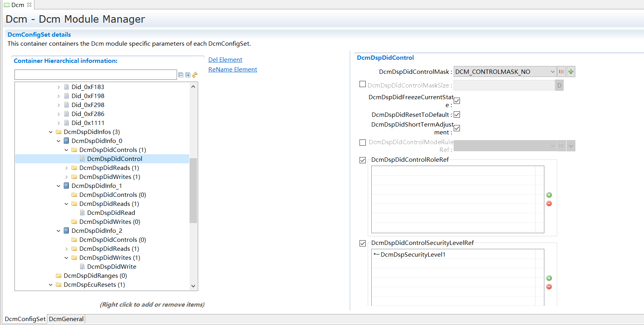Add entry to DcmDspDidControlRoleRef list
Screen dimensions: 644x325
[549, 195]
